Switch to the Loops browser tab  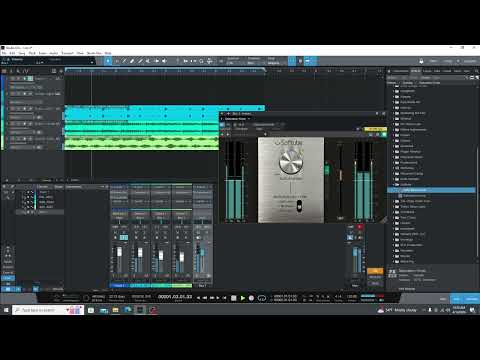click(427, 71)
